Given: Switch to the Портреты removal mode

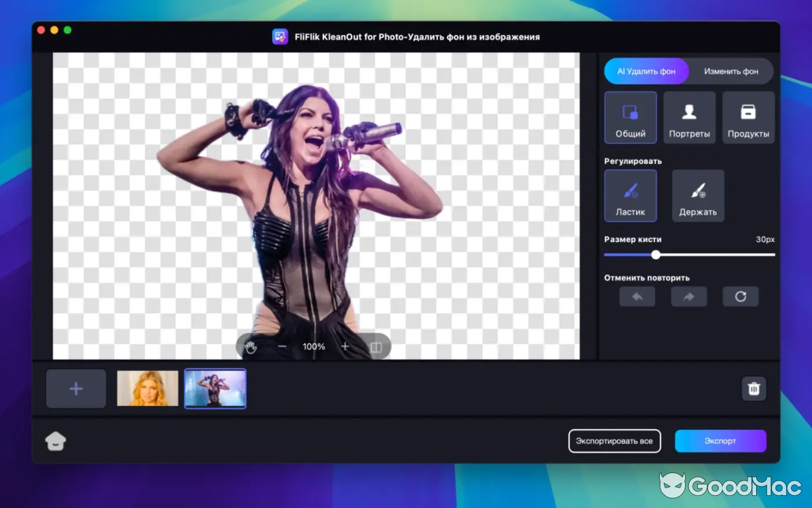Looking at the screenshot, I should point(690,117).
